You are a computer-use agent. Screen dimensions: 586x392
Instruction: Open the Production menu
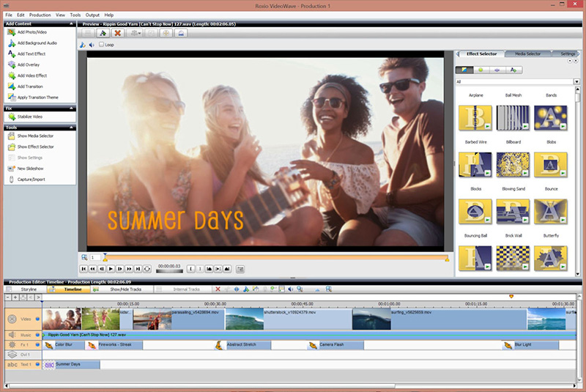pos(40,15)
